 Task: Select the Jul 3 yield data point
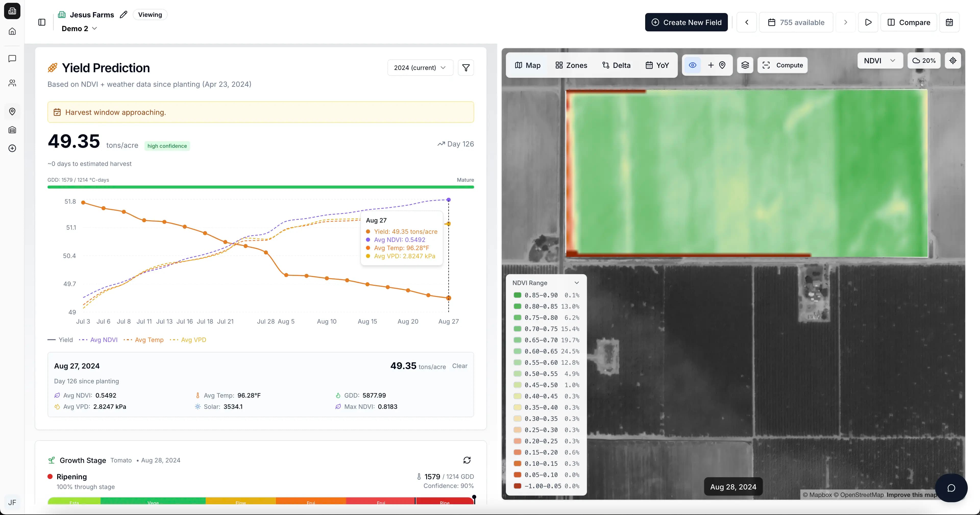point(83,202)
